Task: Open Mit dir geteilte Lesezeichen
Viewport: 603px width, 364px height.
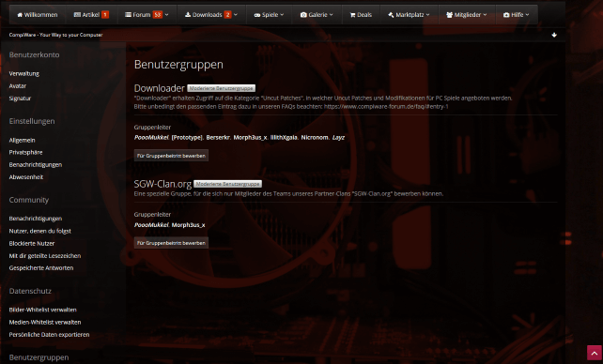Action: (45, 256)
